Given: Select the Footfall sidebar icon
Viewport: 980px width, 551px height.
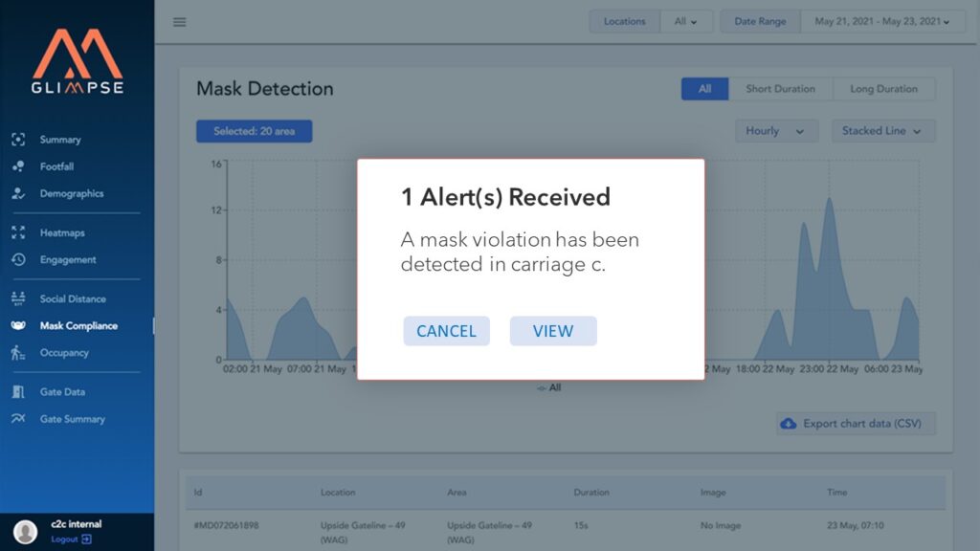Looking at the screenshot, I should click(18, 166).
